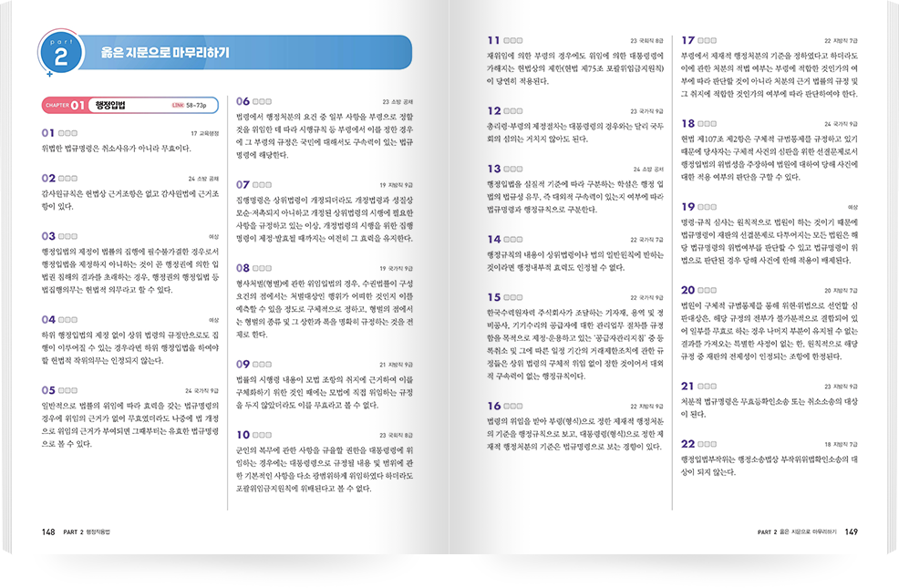This screenshot has width=899, height=588.
Task: Select the '행정입법' chapter title
Action: [x=110, y=105]
